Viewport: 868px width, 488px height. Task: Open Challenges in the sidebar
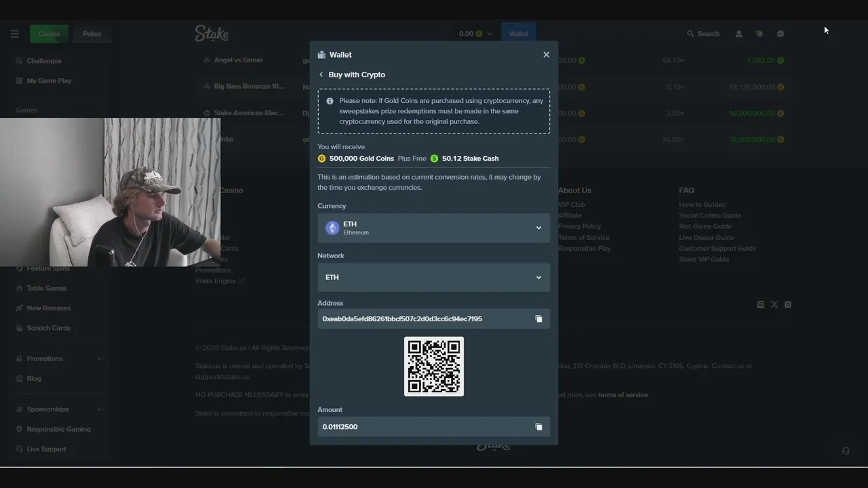click(x=44, y=61)
